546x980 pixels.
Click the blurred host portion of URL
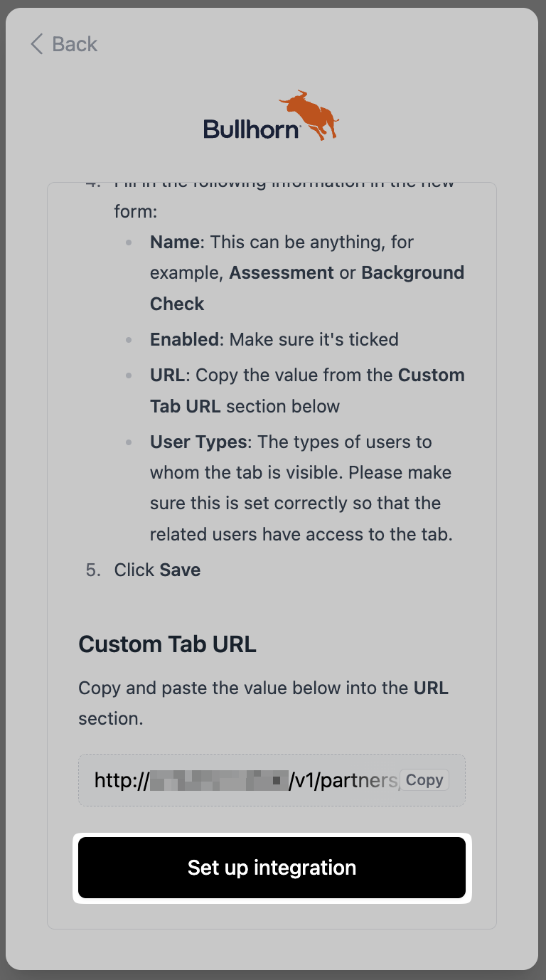(x=217, y=781)
